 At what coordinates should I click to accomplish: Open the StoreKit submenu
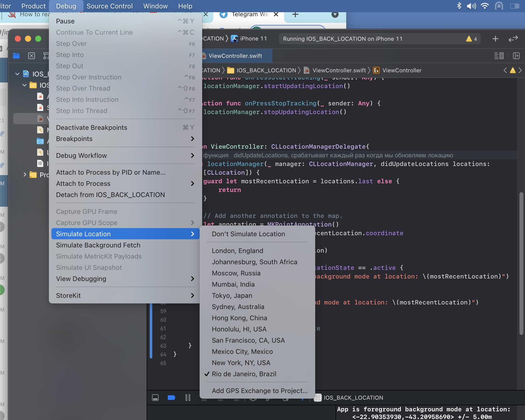(x=125, y=296)
